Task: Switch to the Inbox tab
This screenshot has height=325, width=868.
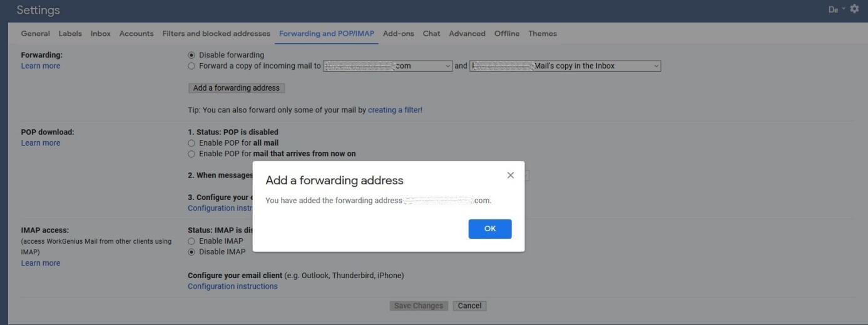Action: (x=101, y=34)
